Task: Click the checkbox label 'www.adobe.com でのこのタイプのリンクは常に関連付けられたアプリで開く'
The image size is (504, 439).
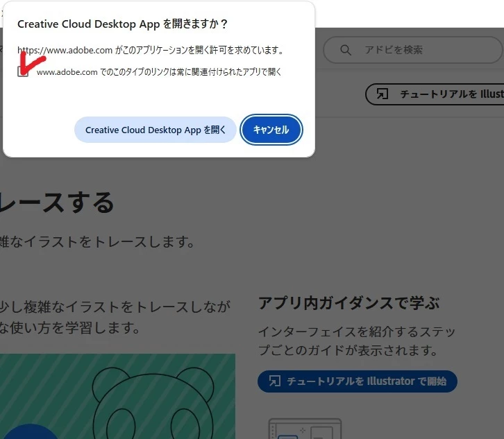Action: 159,72
